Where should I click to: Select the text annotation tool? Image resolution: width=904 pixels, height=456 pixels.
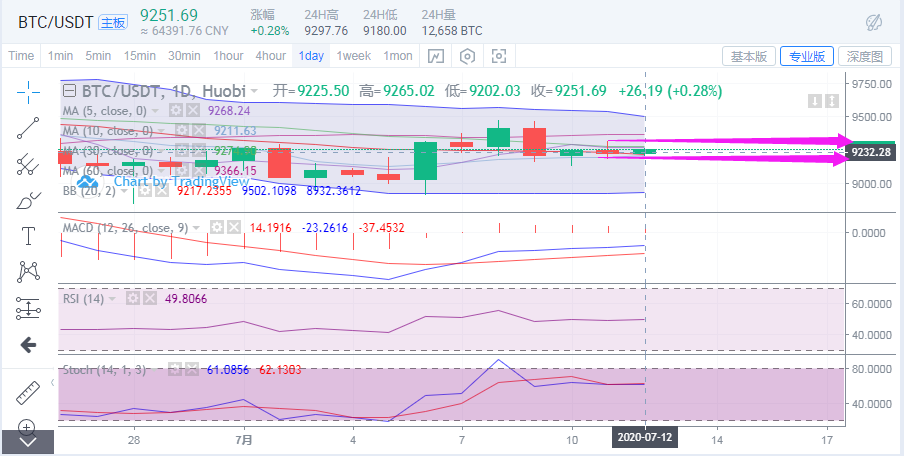(28, 235)
